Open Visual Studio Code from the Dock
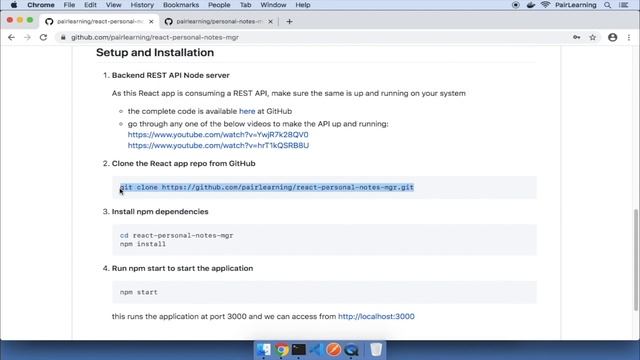This screenshot has width=640, height=360. coord(316,350)
